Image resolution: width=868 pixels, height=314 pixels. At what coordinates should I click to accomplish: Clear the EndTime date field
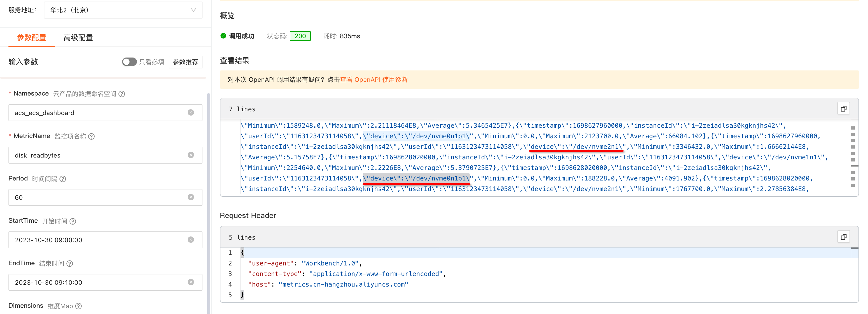(x=191, y=282)
